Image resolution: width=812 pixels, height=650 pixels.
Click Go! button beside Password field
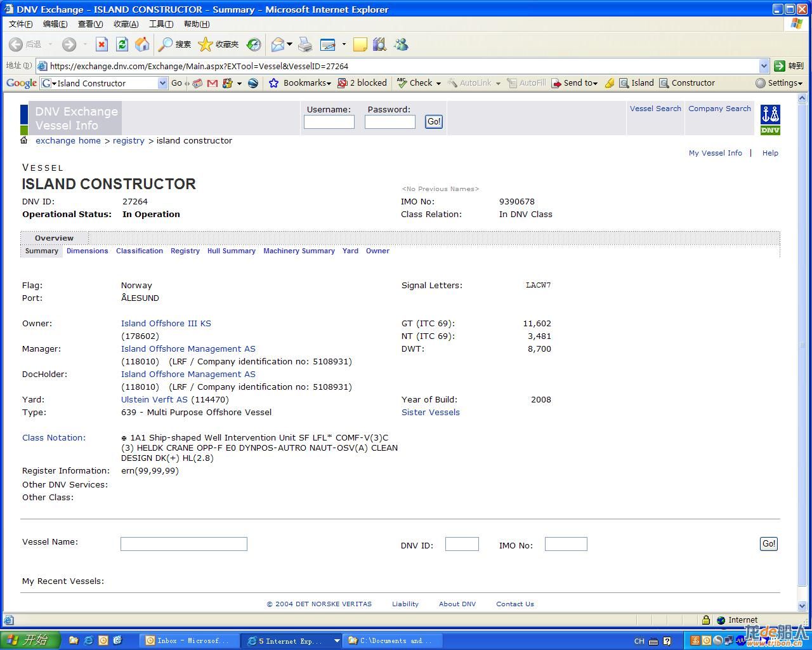coord(434,121)
